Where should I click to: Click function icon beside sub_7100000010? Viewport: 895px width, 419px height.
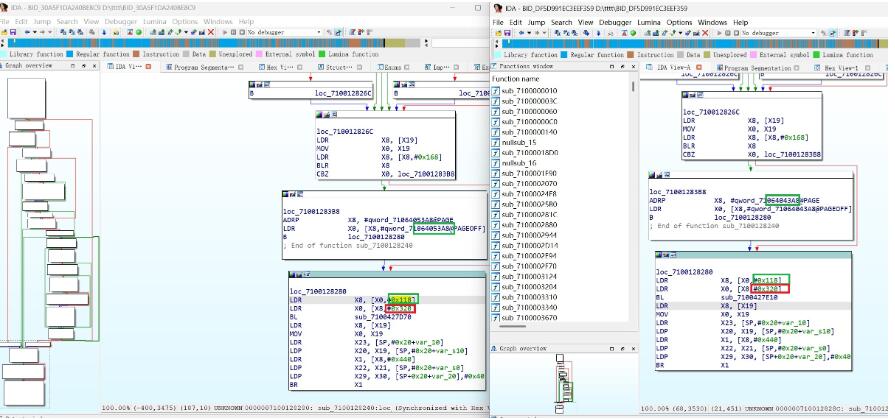496,90
